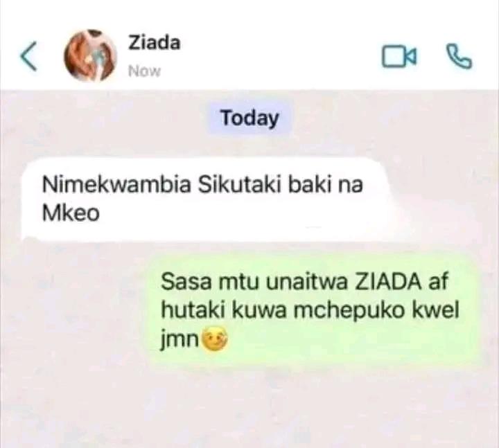Click blank header space beside Ziada's name
Screen dimensions: 499x448
(280, 55)
